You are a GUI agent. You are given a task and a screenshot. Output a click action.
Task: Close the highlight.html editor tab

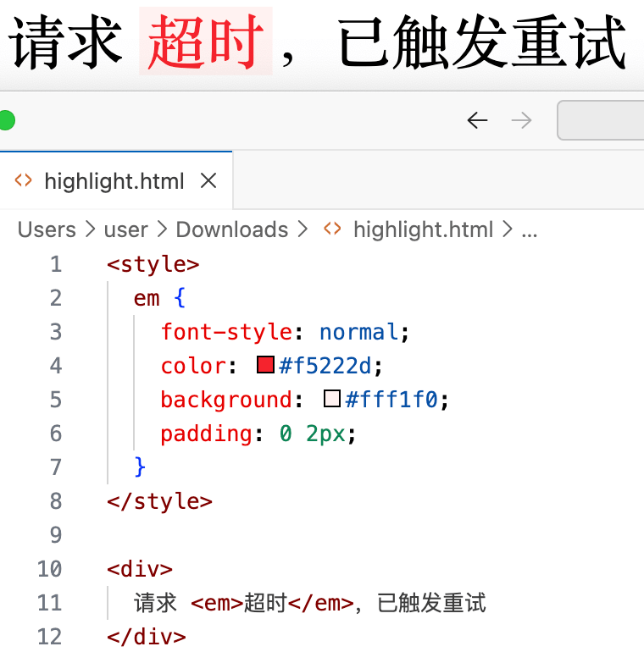point(208,180)
